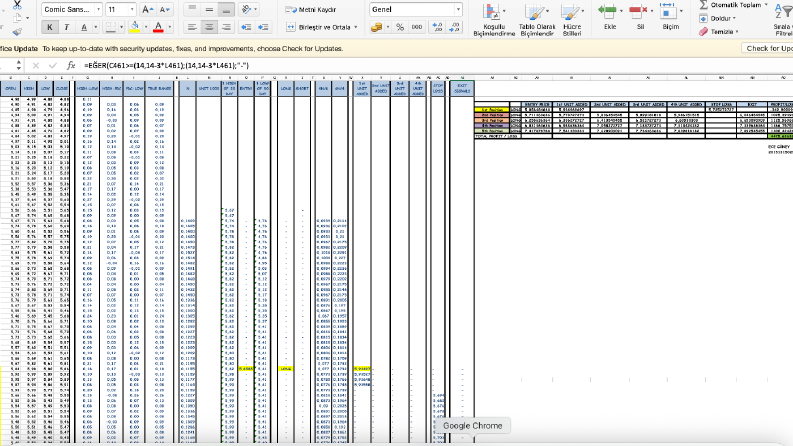This screenshot has height=446, width=793.
Task: Open the font size 11 dropdown
Action: coord(132,9)
